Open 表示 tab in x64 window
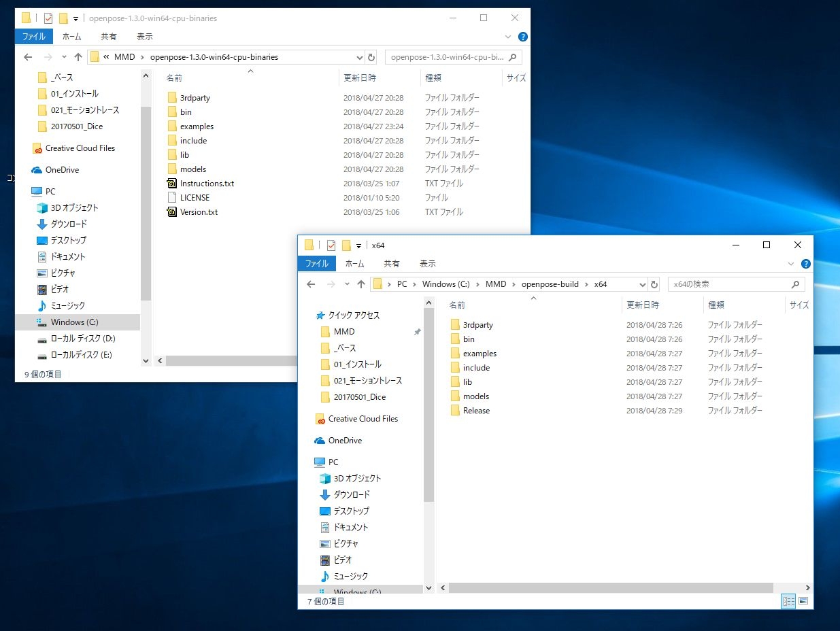The image size is (840, 631). pos(427,264)
